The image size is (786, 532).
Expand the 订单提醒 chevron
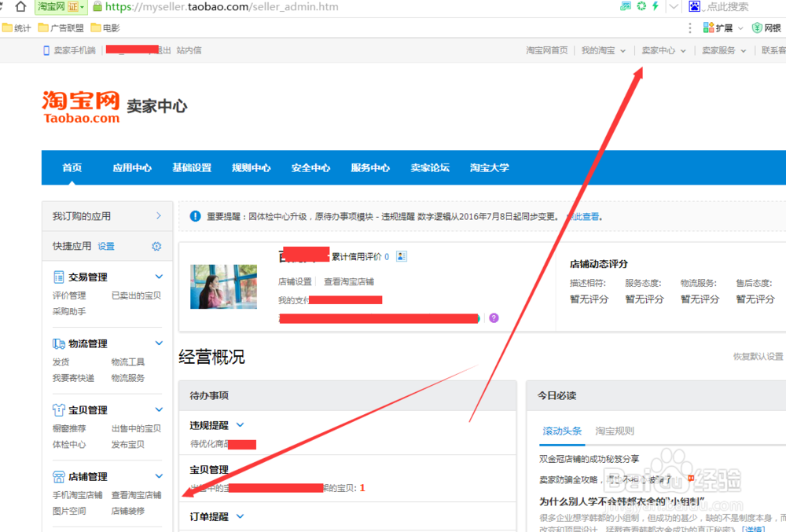[240, 516]
